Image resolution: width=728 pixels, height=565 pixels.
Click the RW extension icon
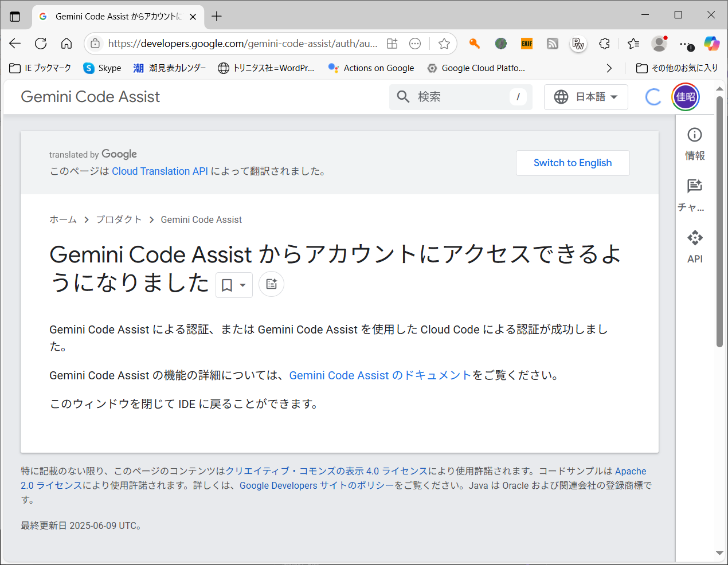[578, 44]
